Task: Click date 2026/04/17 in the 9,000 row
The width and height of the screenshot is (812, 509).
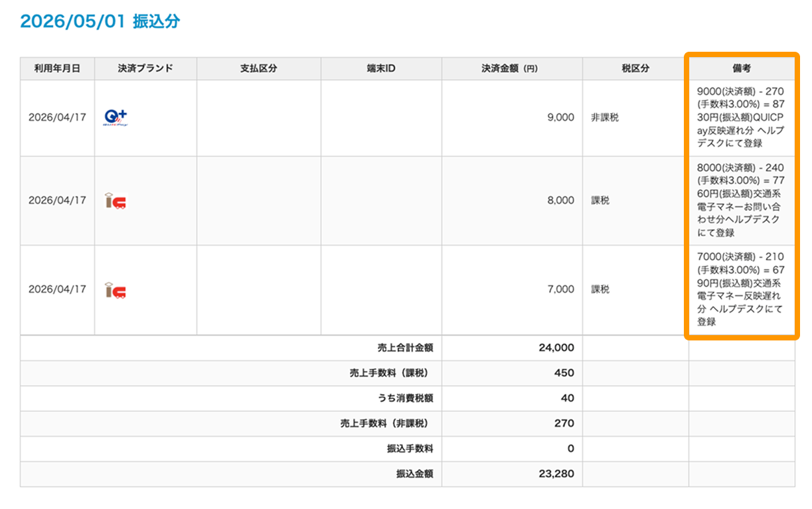Action: tap(57, 117)
